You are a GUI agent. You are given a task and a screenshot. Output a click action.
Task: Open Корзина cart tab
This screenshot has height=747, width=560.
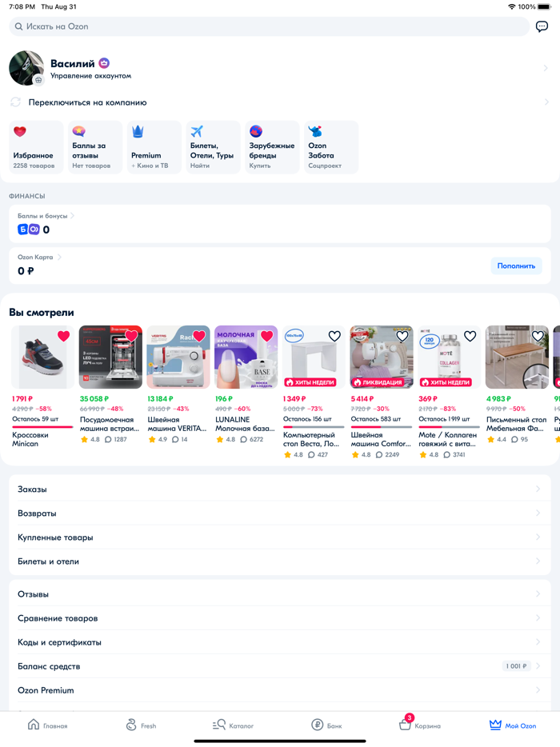point(420,724)
